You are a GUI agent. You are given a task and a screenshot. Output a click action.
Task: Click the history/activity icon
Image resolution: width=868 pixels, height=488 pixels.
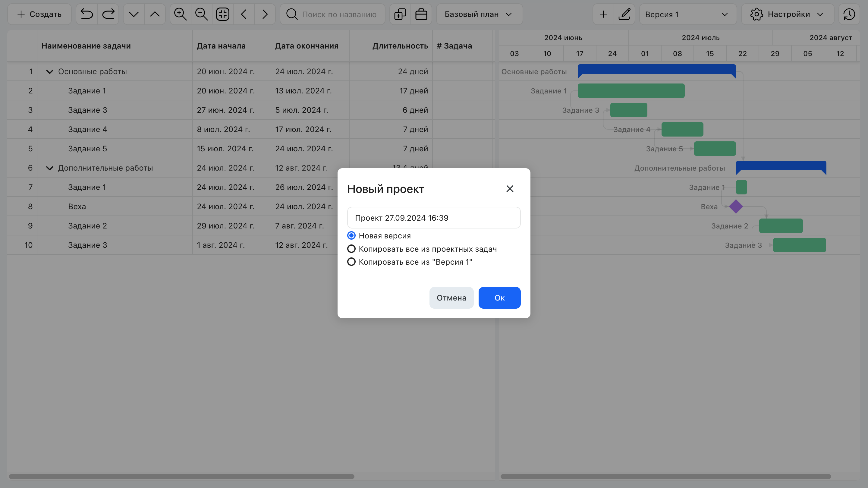pyautogui.click(x=850, y=14)
